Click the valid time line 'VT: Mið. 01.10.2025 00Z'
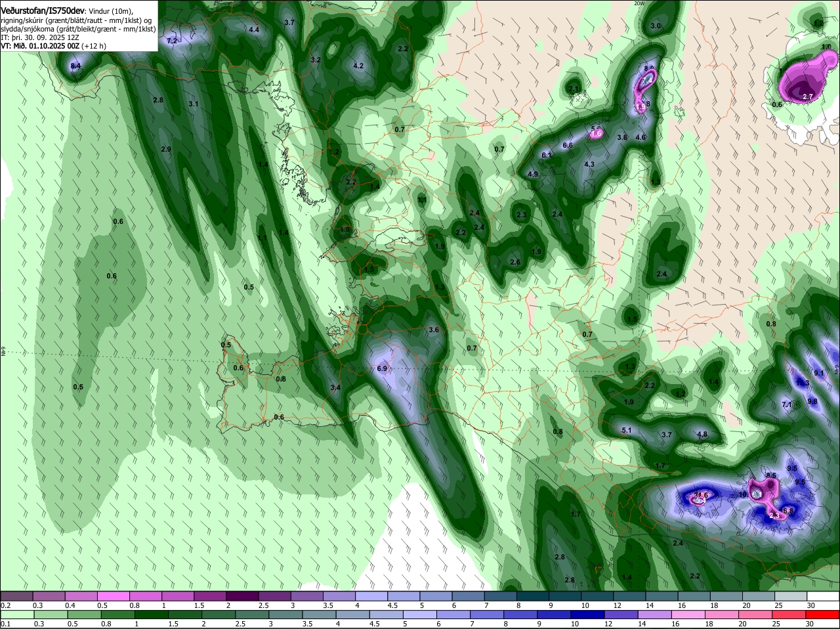This screenshot has height=629, width=840. 41,46
